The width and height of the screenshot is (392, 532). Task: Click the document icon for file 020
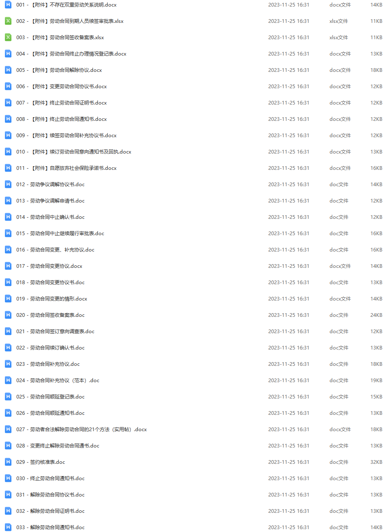8,315
